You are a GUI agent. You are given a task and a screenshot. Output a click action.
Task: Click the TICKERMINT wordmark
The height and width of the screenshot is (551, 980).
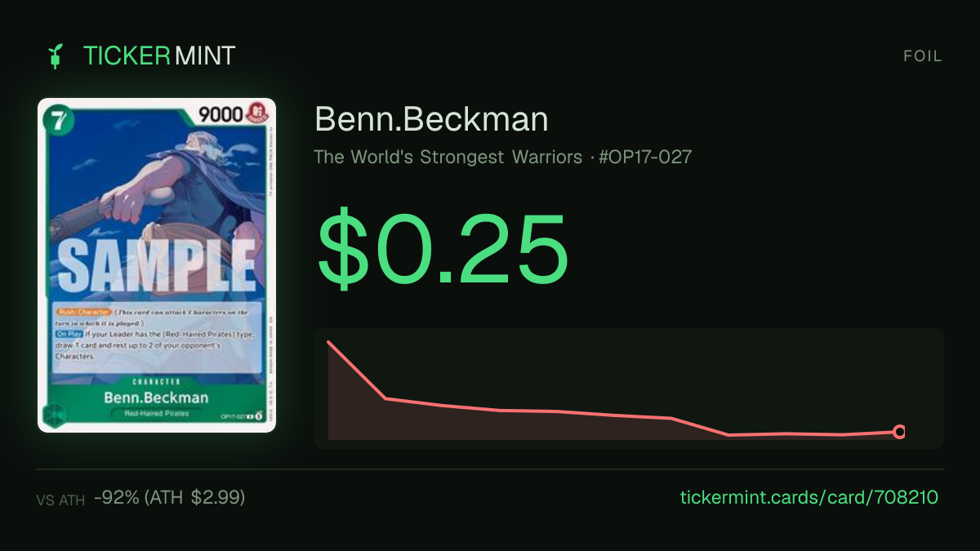pyautogui.click(x=159, y=56)
